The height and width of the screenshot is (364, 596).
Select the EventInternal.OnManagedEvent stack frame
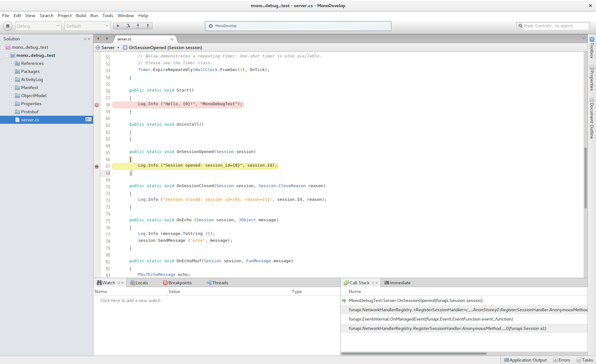[x=464, y=319]
